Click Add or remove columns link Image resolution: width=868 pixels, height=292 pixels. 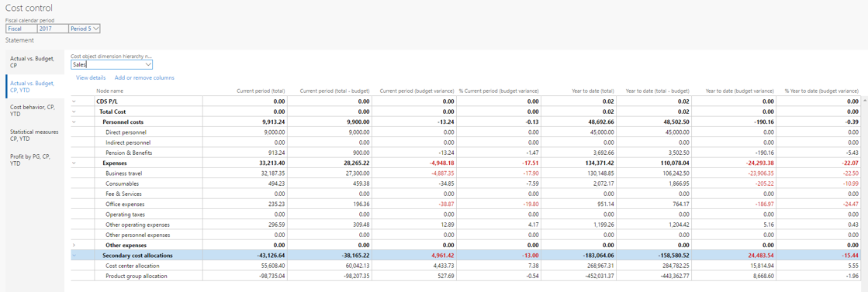tap(144, 78)
